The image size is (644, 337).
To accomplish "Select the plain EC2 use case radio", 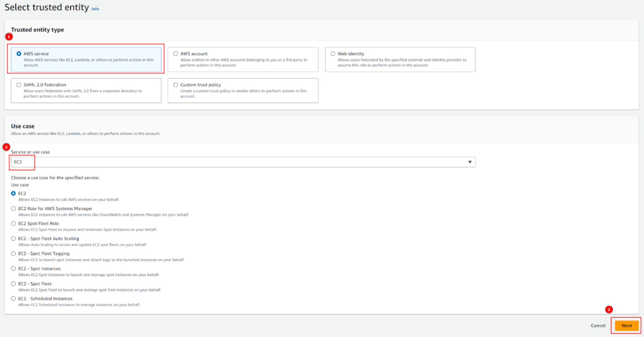I will click(13, 193).
